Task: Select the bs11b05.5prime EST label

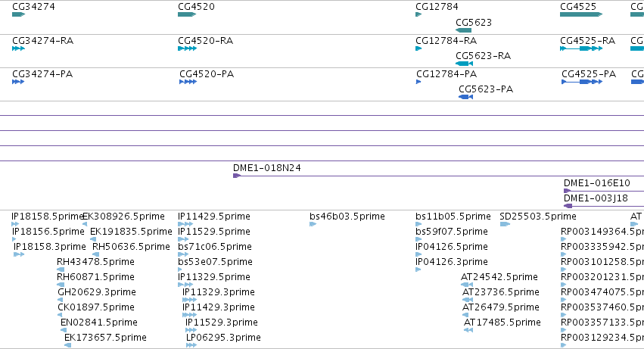Action: pyautogui.click(x=453, y=217)
